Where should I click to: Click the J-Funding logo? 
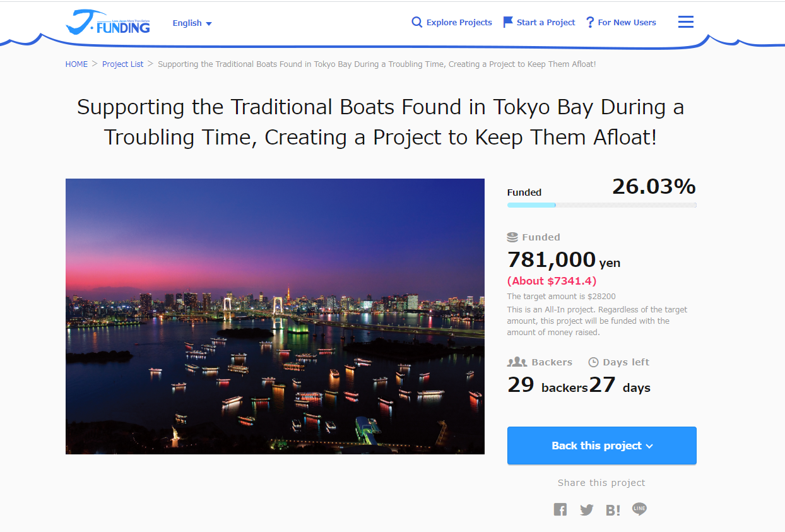[108, 22]
